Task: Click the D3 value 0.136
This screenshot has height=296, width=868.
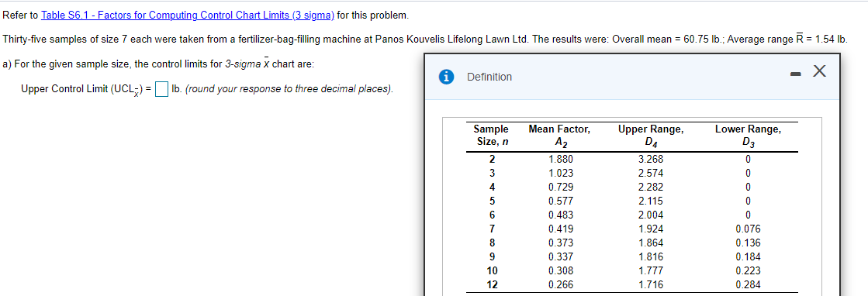Action: click(748, 243)
